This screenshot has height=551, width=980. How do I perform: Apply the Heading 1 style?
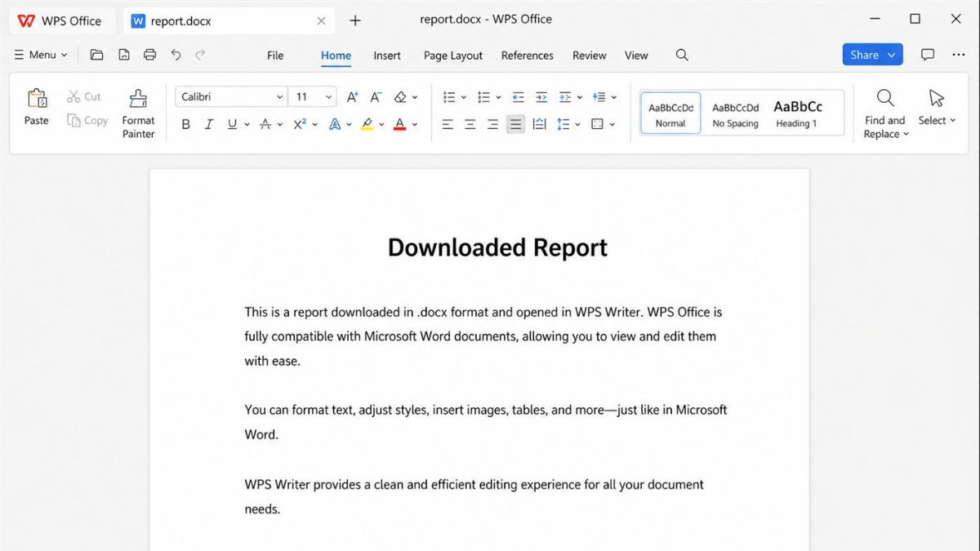click(798, 113)
